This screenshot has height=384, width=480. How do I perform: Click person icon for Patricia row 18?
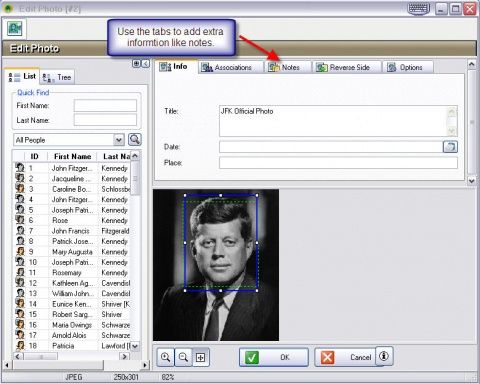point(20,345)
